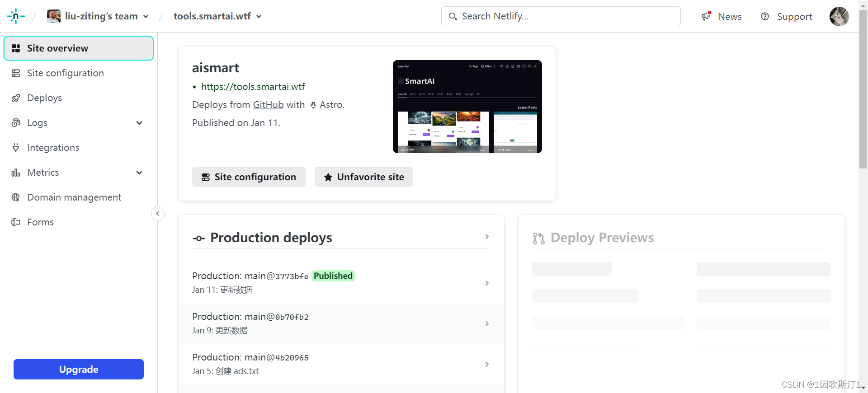Click the Metrics bar chart icon
The width and height of the screenshot is (868, 393).
click(16, 173)
